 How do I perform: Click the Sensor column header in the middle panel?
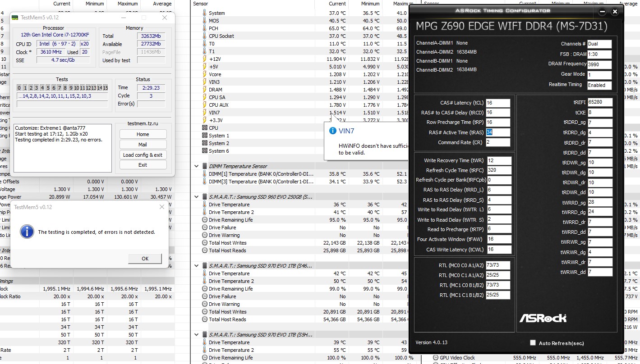click(x=201, y=4)
